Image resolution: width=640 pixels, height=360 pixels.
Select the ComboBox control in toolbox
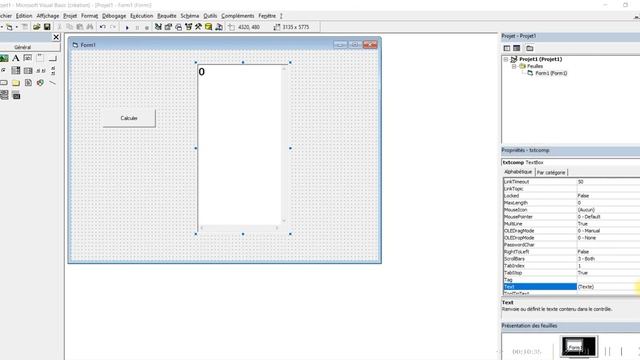coord(16,71)
